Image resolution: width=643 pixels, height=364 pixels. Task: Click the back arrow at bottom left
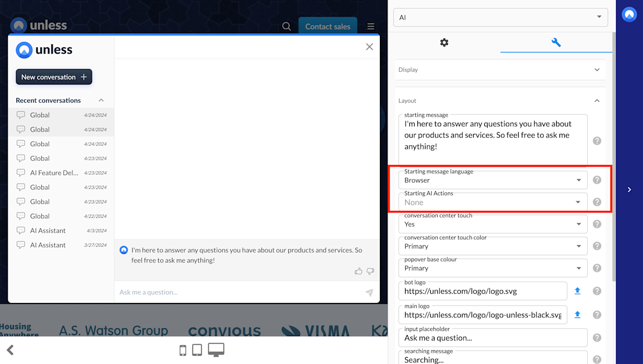click(x=11, y=350)
